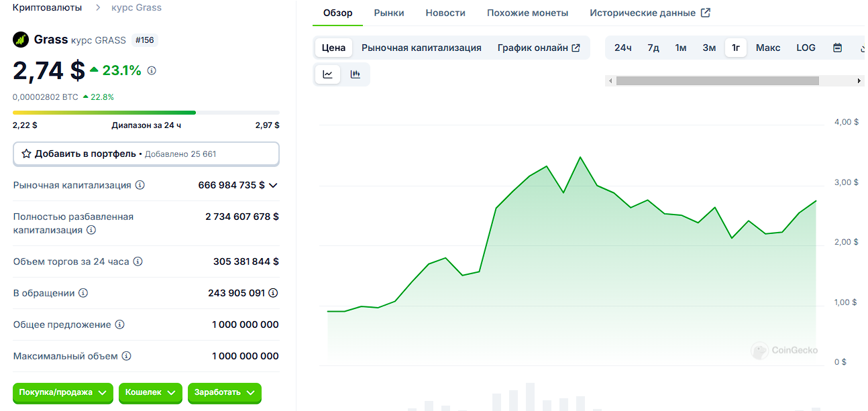Click info icon beside Полностью разбавленная капитализация
Image resolution: width=868 pixels, height=411 pixels.
pos(91,230)
